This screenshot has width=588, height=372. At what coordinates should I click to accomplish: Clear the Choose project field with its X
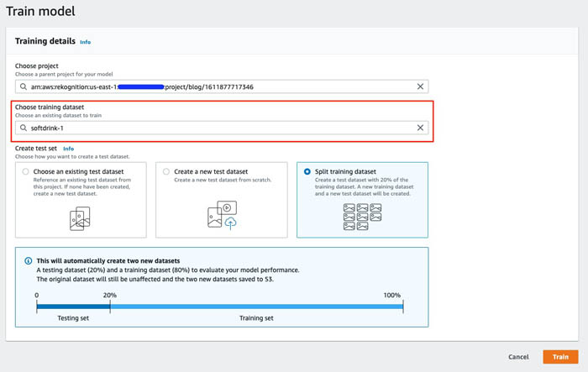[x=420, y=86]
